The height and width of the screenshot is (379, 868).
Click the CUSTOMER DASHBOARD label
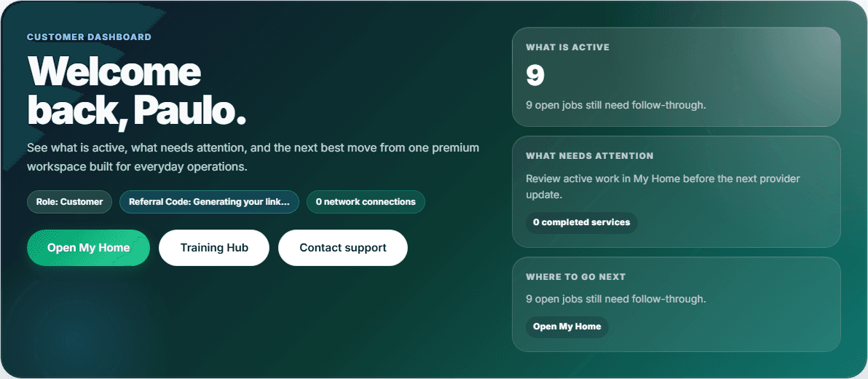pyautogui.click(x=89, y=37)
